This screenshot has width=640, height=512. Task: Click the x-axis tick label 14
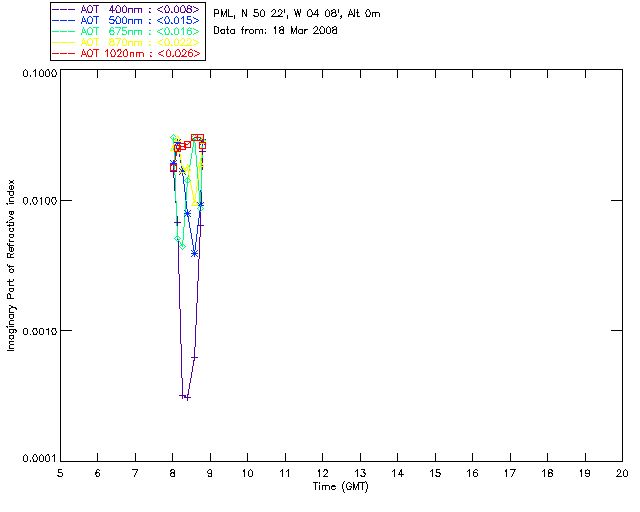pos(398,474)
